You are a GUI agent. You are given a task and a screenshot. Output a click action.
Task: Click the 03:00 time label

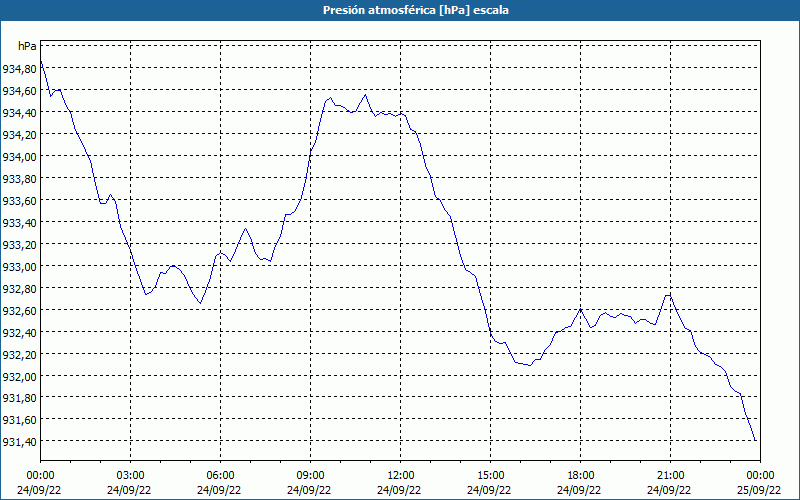tap(130, 476)
